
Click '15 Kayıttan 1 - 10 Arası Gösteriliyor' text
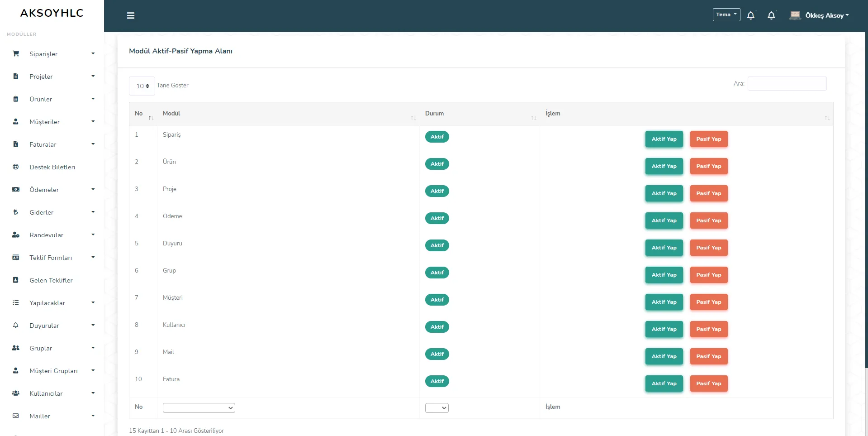176,431
